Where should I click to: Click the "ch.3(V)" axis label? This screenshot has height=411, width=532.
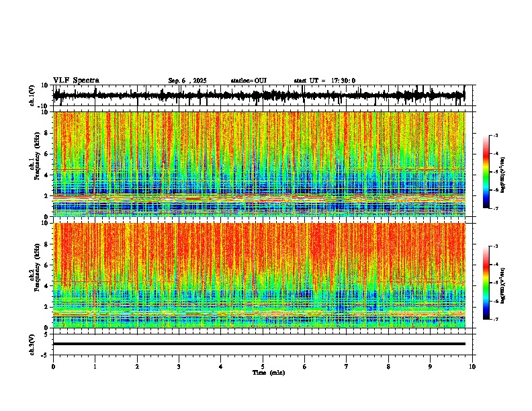pos(32,345)
